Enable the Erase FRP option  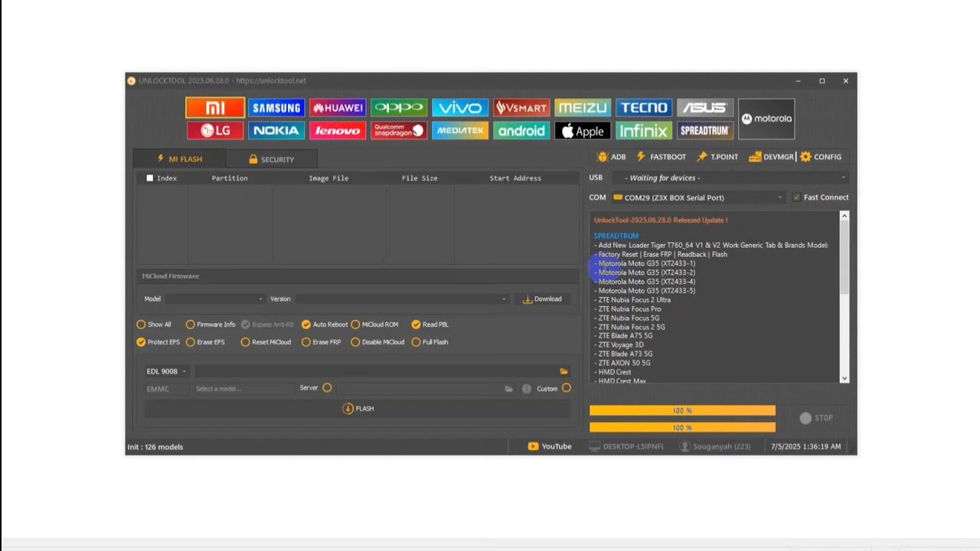[x=322, y=342]
